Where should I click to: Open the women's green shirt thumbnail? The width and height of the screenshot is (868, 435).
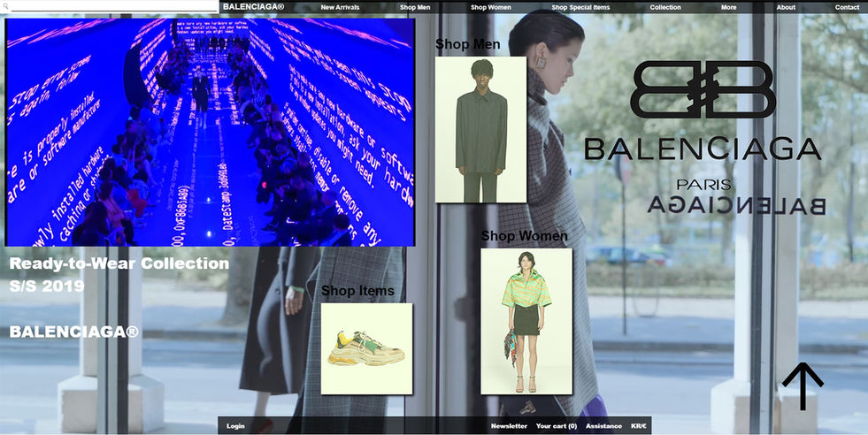pyautogui.click(x=526, y=321)
